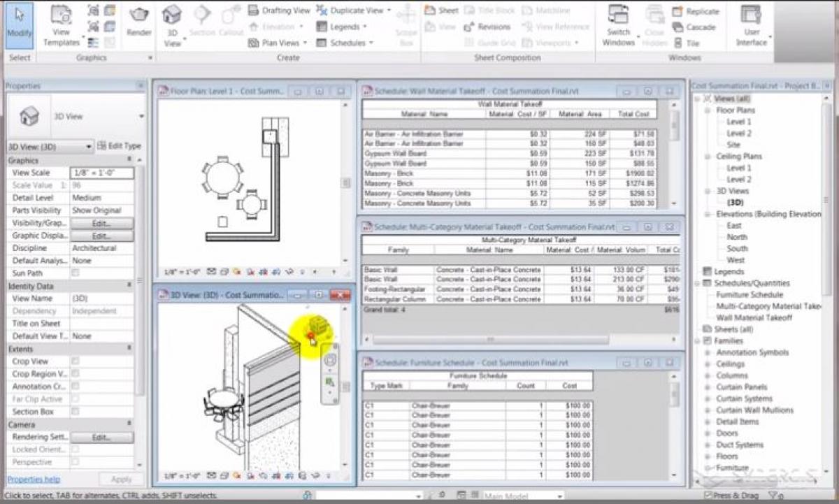839x504 pixels.
Task: Expand Floor Plans in the Project Browser
Action: pos(707,110)
